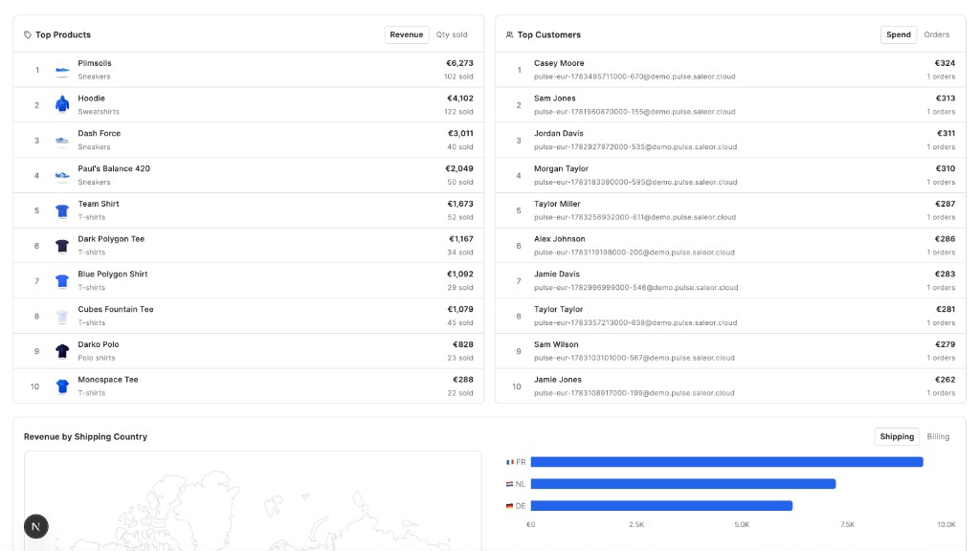
Task: Click the customer name Jamie Davis
Action: [556, 275]
